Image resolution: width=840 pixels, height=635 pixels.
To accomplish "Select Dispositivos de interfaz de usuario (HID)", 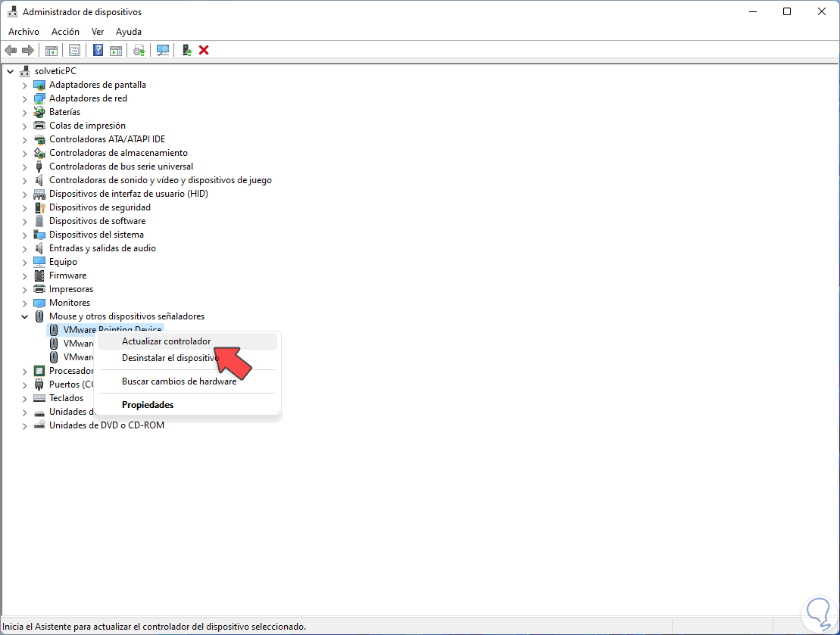I will 129,194.
